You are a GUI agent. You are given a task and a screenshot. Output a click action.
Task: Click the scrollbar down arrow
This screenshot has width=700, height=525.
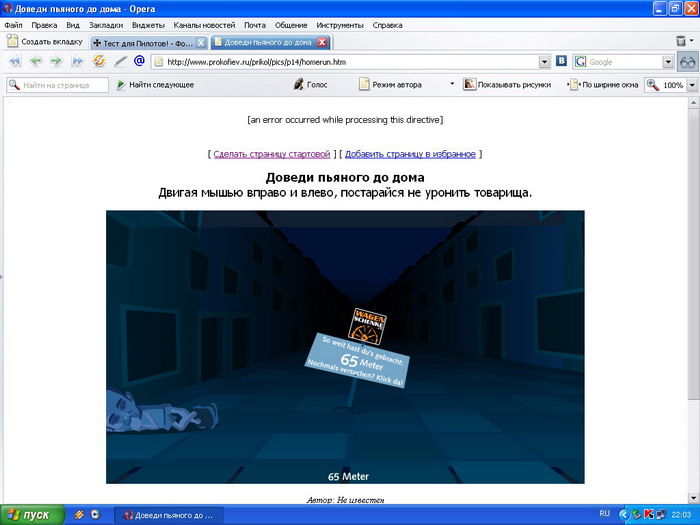click(x=693, y=497)
